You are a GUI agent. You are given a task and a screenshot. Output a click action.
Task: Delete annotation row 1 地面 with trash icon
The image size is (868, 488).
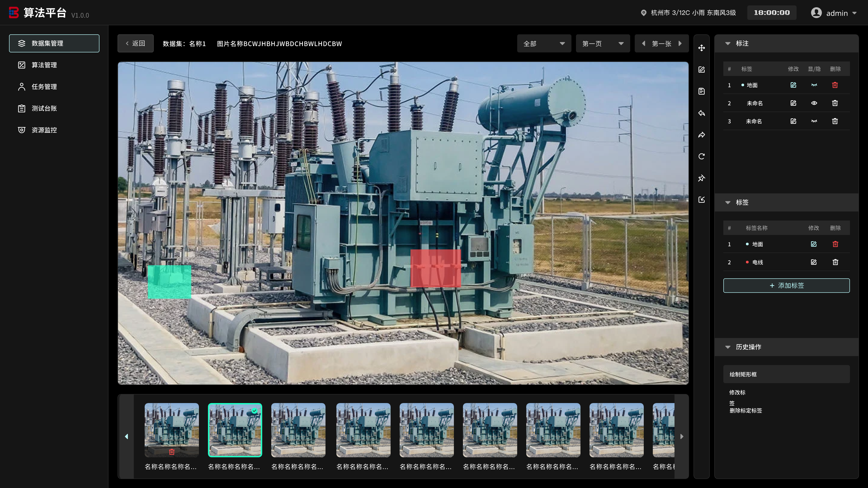tap(835, 85)
